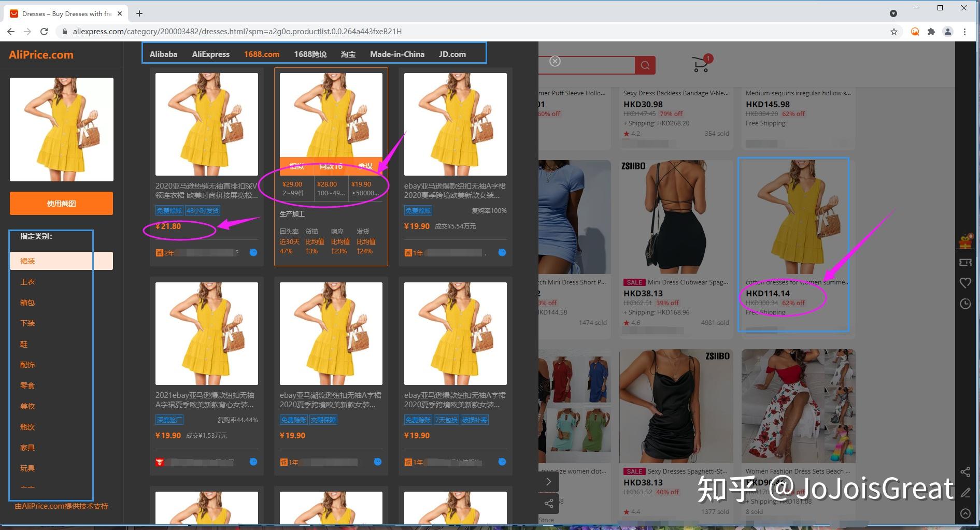Jump back to top with the arrow icon
The height and width of the screenshot is (530, 980).
point(965,513)
